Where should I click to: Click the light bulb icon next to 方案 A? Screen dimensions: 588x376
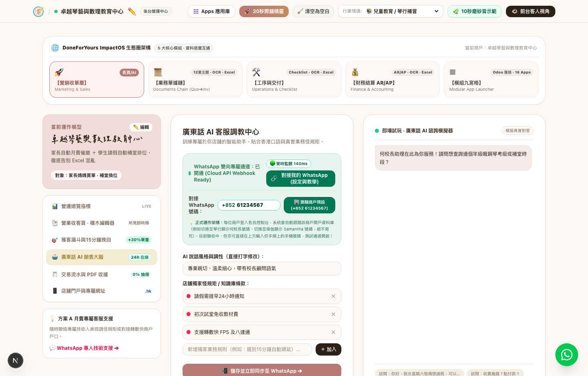pyautogui.click(x=52, y=319)
